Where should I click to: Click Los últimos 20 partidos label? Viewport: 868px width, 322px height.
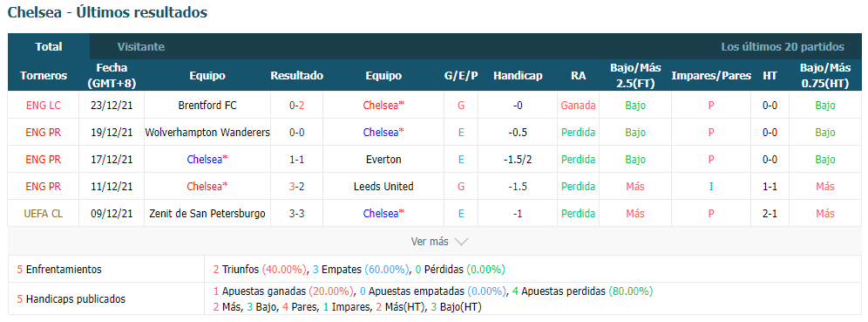[x=783, y=47]
